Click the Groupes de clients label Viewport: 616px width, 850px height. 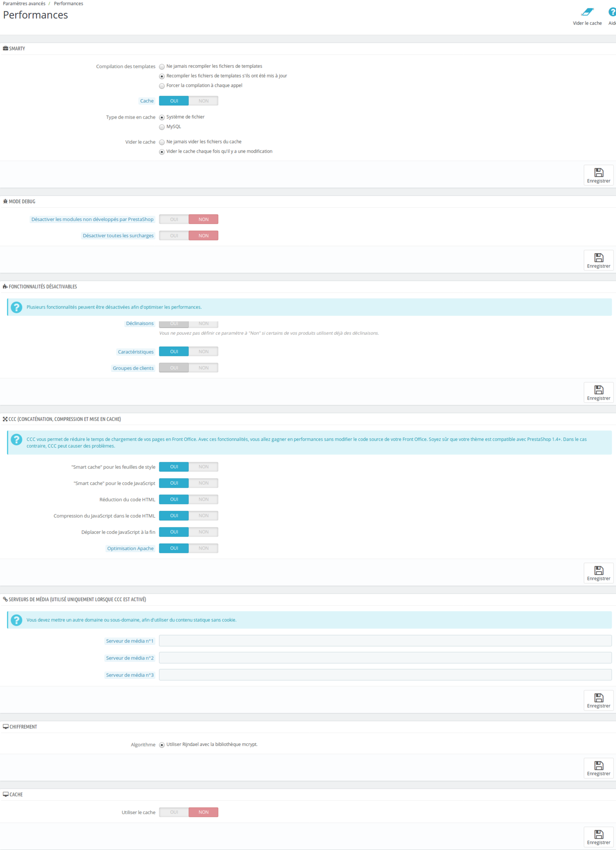(133, 368)
